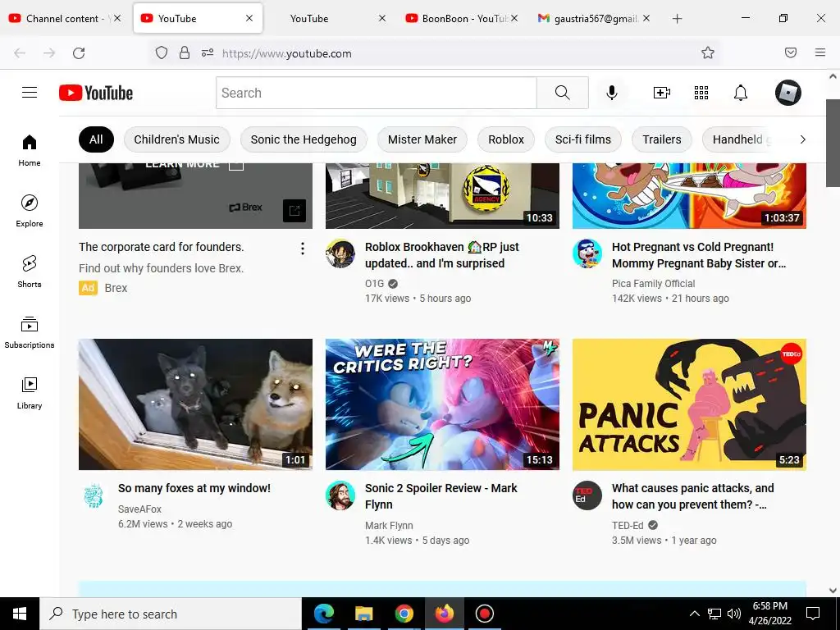Image resolution: width=840 pixels, height=630 pixels.
Task: Play the foxes at window thumbnail
Action: point(195,404)
